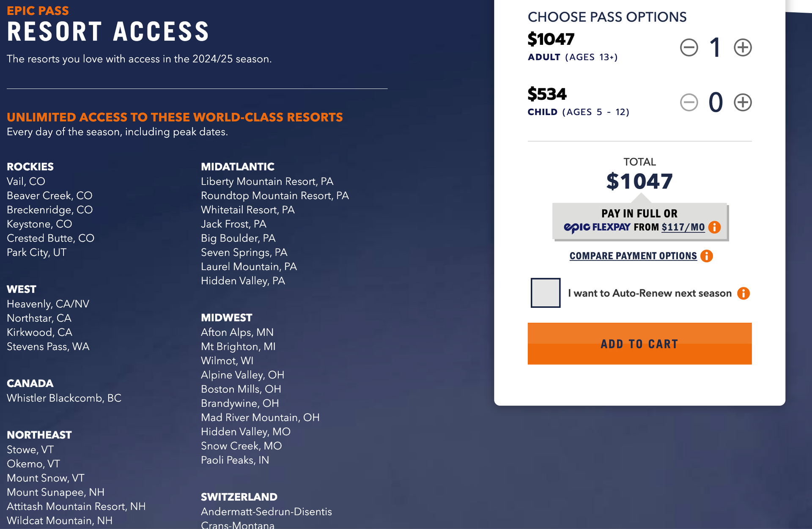Increase the adult pass quantity
This screenshot has height=529, width=812.
point(742,48)
